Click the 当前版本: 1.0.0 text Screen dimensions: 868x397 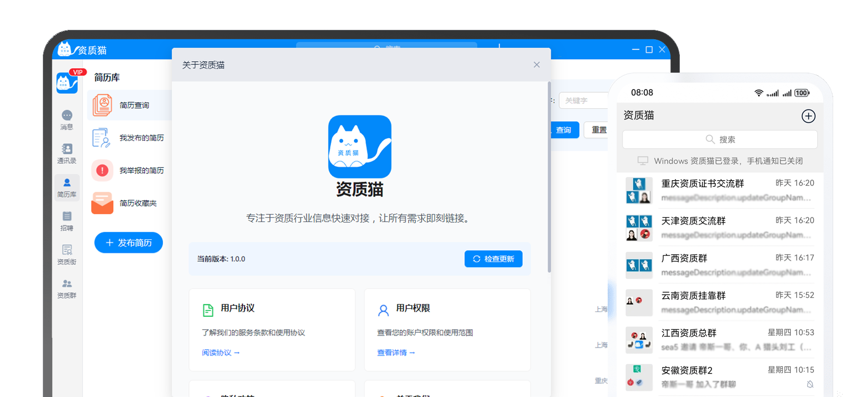pyautogui.click(x=221, y=259)
